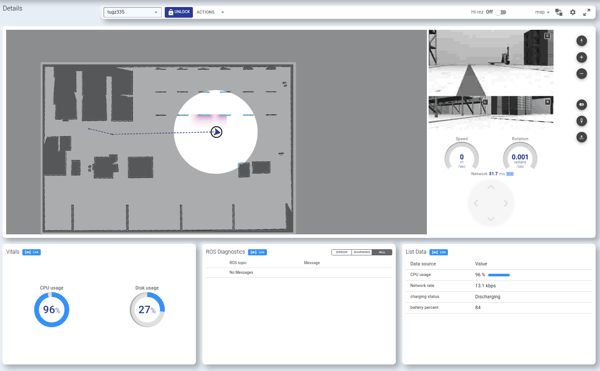Image resolution: width=600 pixels, height=371 pixels.
Task: Click the 'Details' heading
Action: [13, 8]
